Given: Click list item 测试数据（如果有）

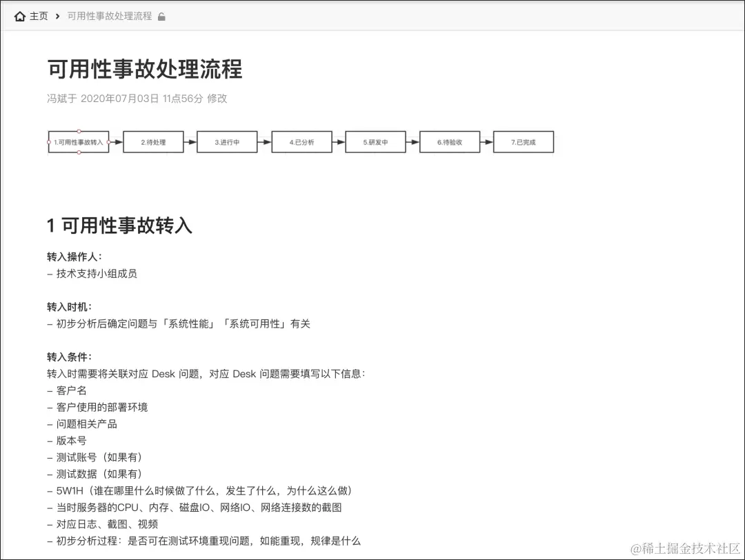Looking at the screenshot, I should tap(95, 474).
